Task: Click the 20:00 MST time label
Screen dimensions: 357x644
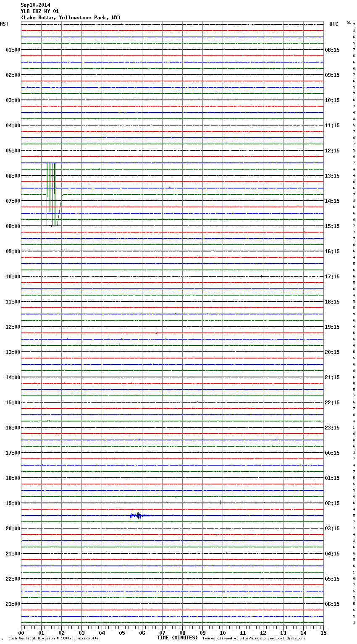Action: pos(13,529)
